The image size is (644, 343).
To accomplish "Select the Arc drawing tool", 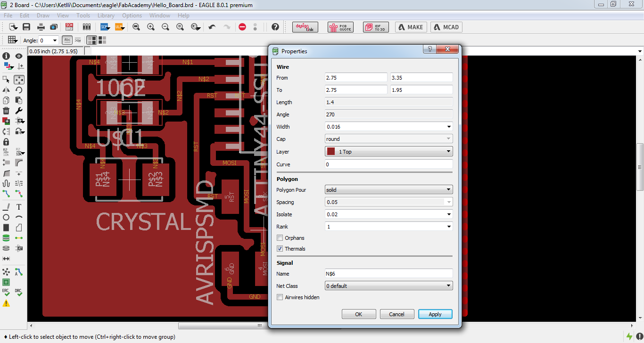I will pyautogui.click(x=19, y=217).
